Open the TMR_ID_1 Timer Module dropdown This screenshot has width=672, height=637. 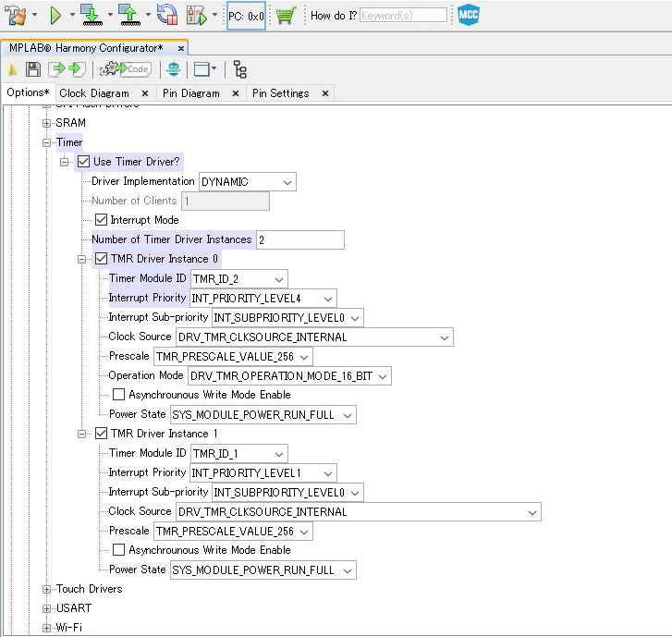[238, 454]
